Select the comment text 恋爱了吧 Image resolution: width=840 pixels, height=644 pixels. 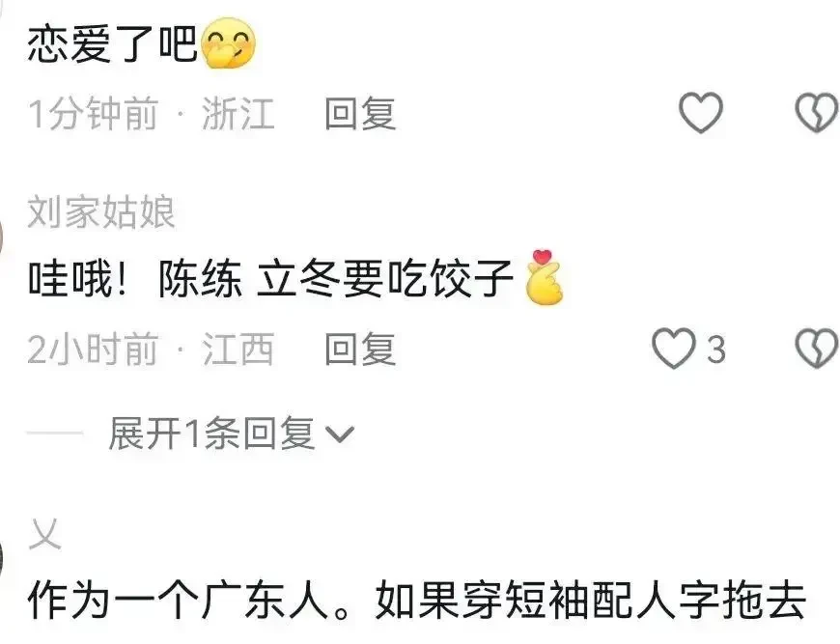113,44
